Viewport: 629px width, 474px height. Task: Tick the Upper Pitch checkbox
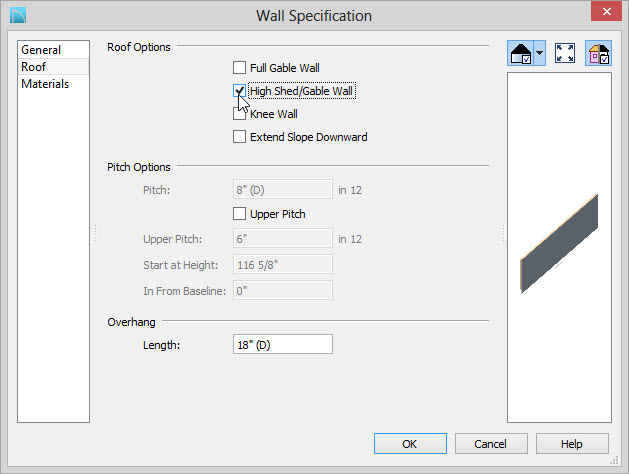(239, 213)
